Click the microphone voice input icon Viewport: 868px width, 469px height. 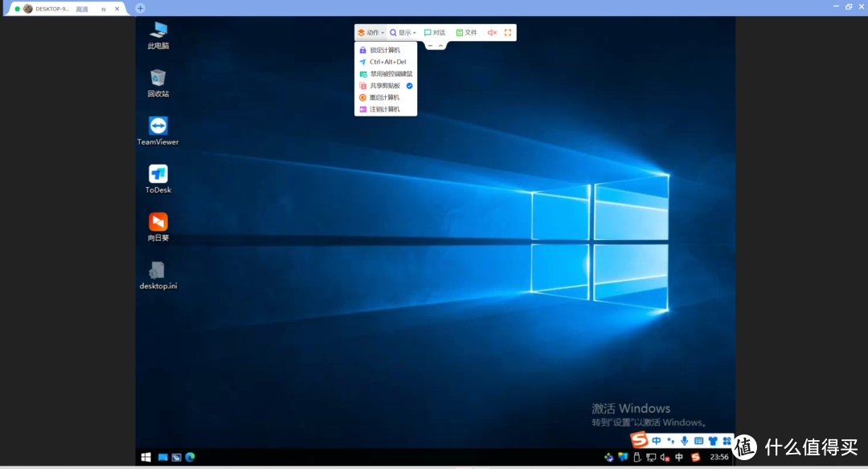pyautogui.click(x=685, y=441)
